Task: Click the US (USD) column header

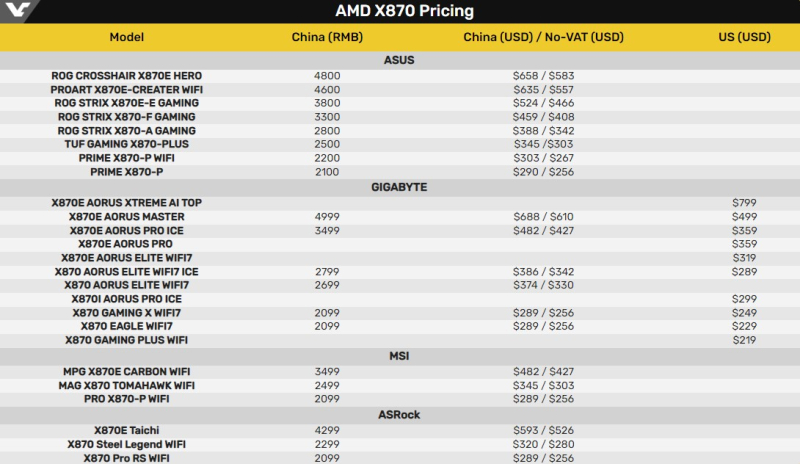Action: point(744,37)
